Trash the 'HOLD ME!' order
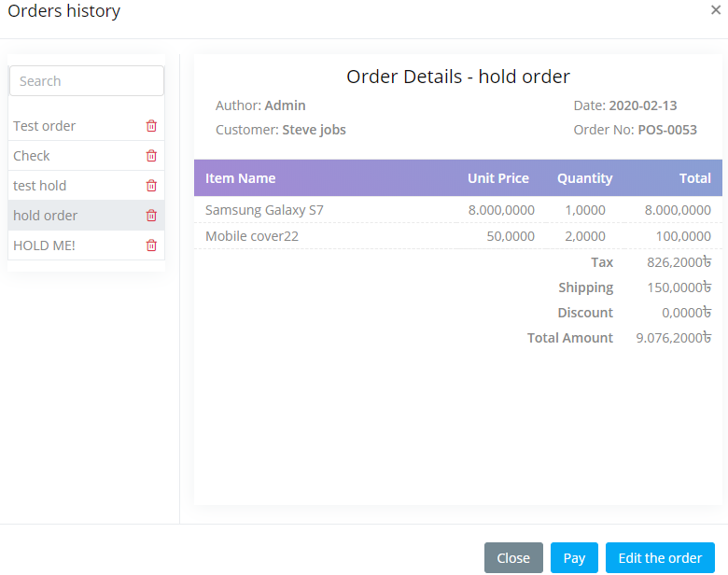 (x=151, y=245)
